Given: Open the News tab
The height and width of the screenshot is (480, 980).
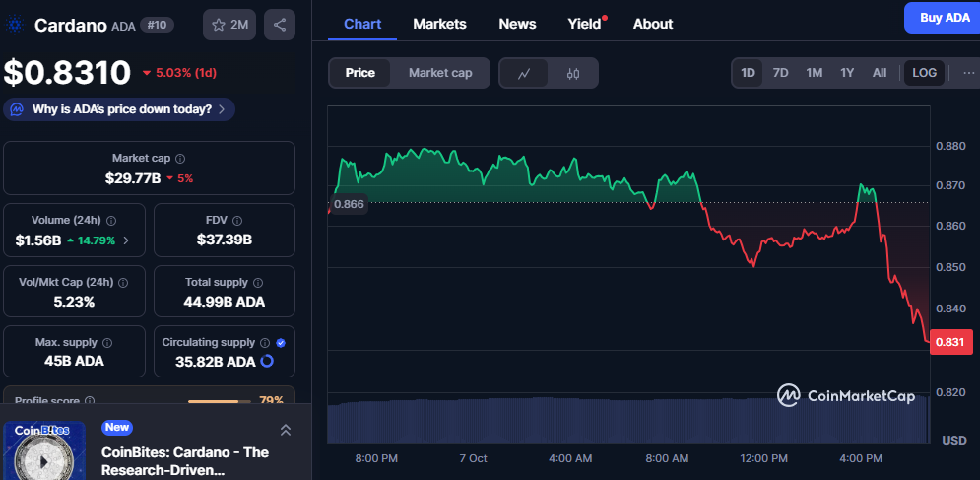Looking at the screenshot, I should (x=518, y=24).
